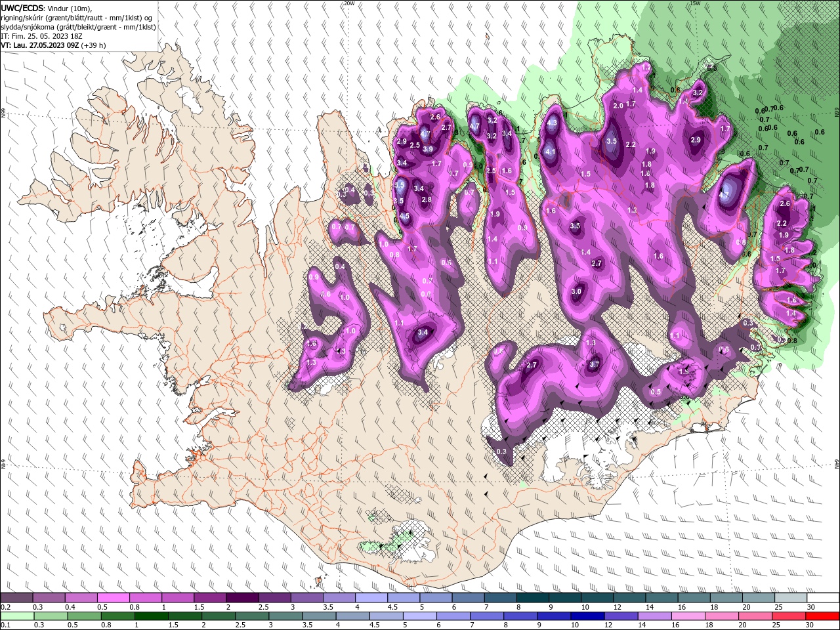Pick the rain-scale swatch between 20 and 25
The width and height of the screenshot is (840, 630).
tap(755, 616)
